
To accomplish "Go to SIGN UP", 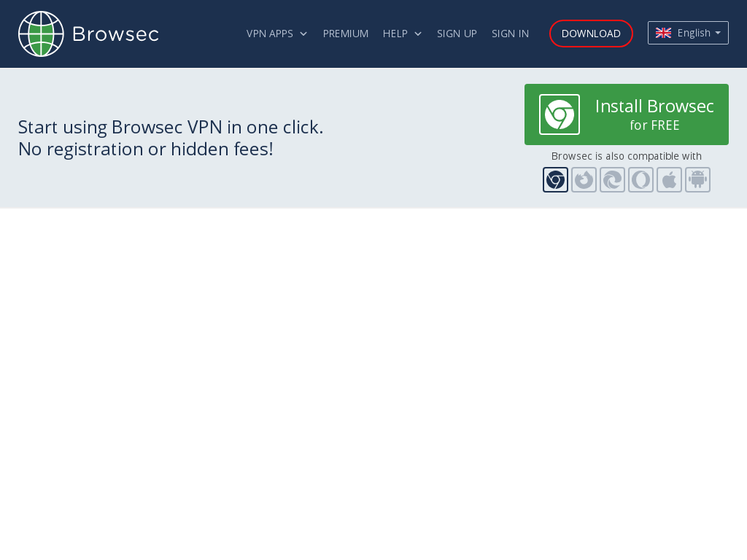I will tap(457, 34).
